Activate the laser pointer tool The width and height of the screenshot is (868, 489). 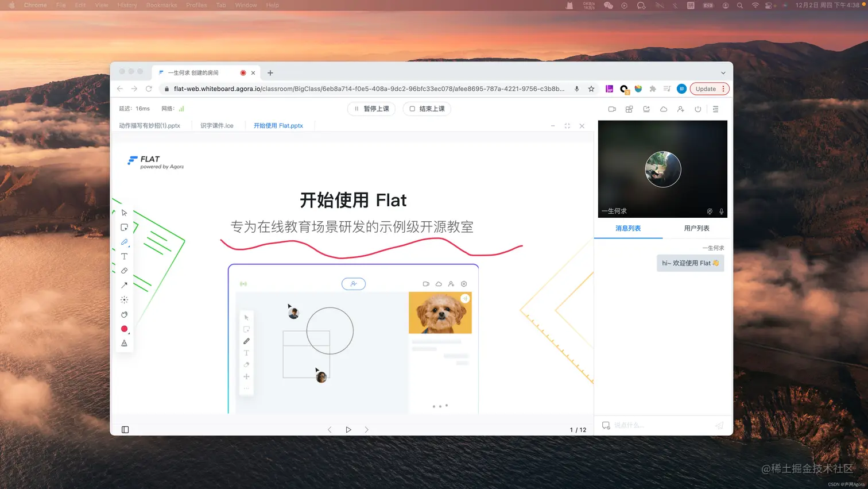pyautogui.click(x=124, y=299)
